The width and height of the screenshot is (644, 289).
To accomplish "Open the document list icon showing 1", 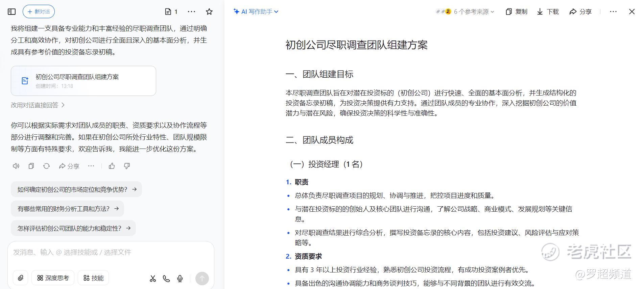I will (171, 12).
